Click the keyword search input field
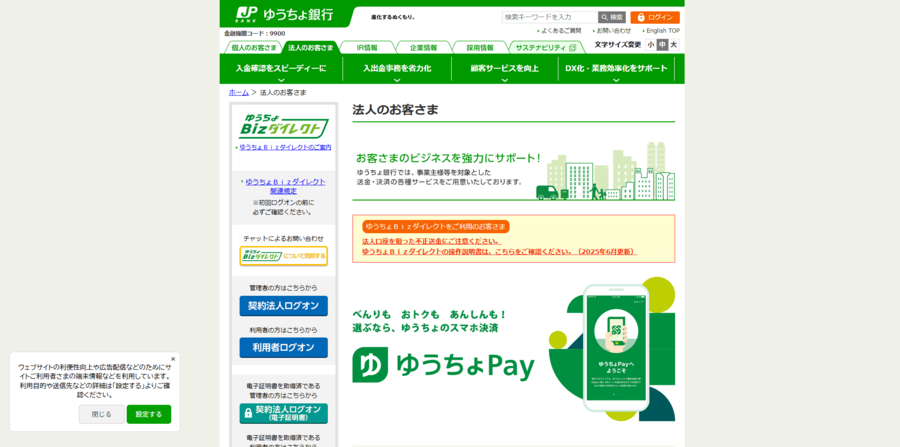 (x=549, y=17)
